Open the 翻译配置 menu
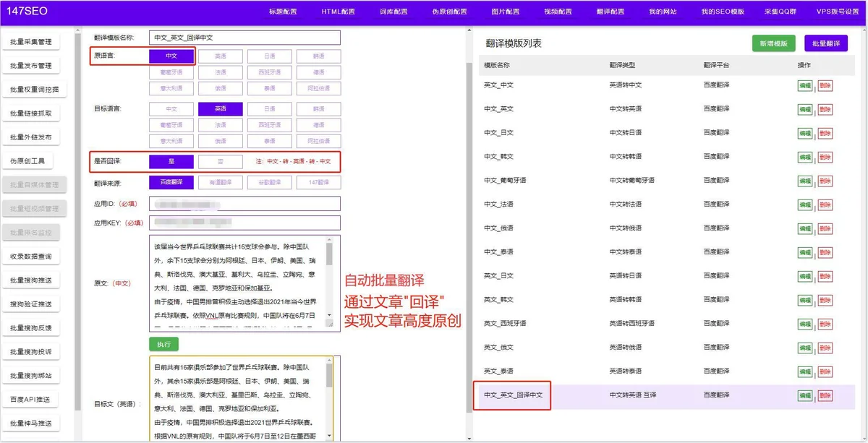The image size is (868, 443). 610,12
